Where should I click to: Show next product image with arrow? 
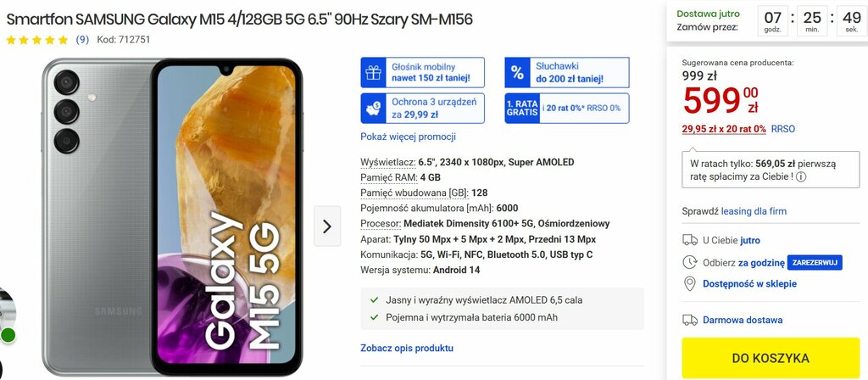coord(327,226)
